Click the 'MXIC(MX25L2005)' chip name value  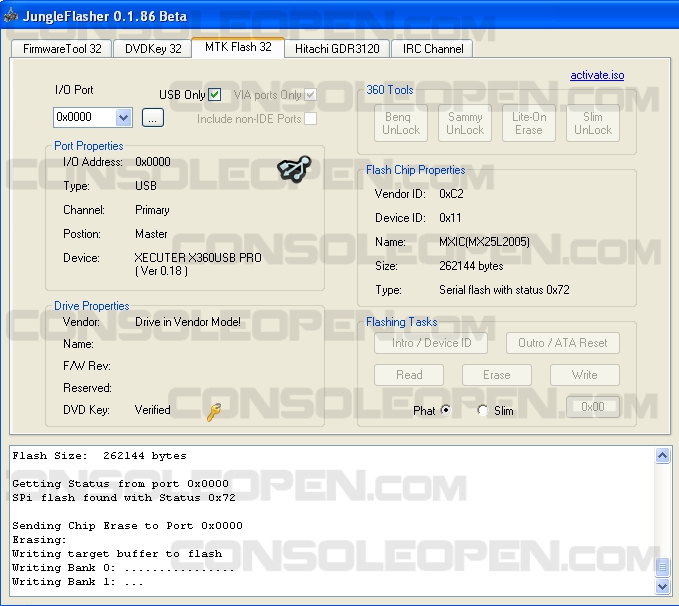point(484,242)
